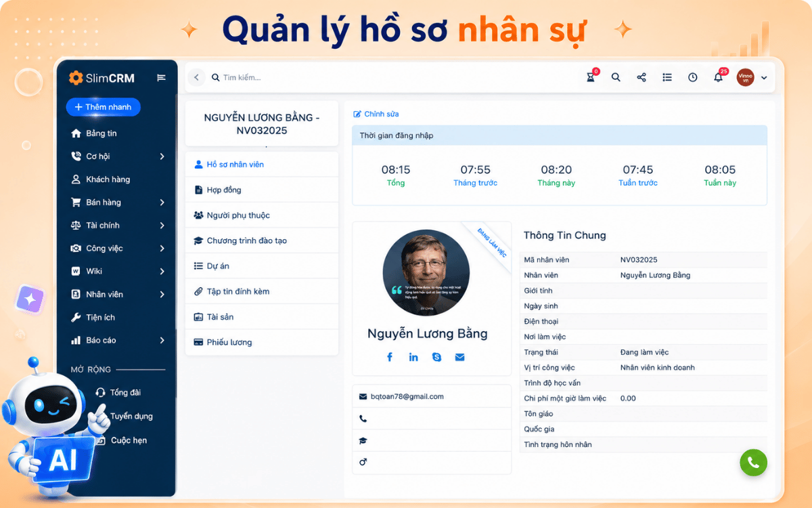The width and height of the screenshot is (812, 508).
Task: Click the Chỉnh sửa edit link
Action: point(376,114)
